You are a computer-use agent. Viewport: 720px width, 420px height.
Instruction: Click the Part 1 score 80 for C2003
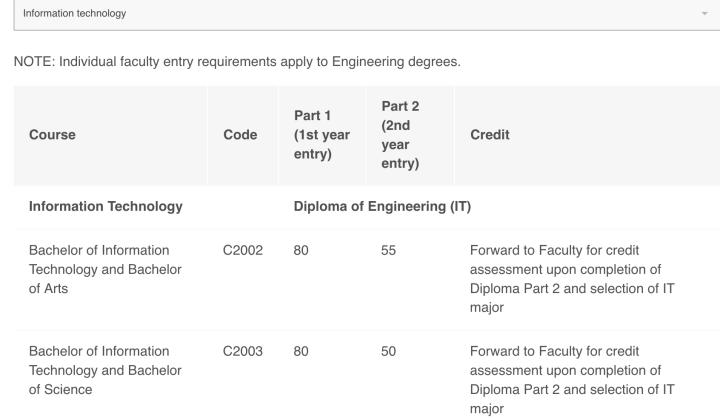coord(301,352)
